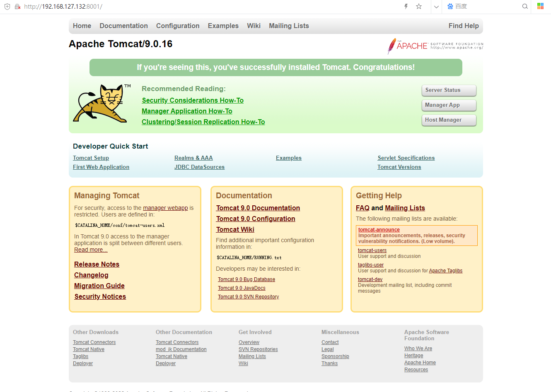Click the lightning bolt icon in the toolbar

[406, 7]
